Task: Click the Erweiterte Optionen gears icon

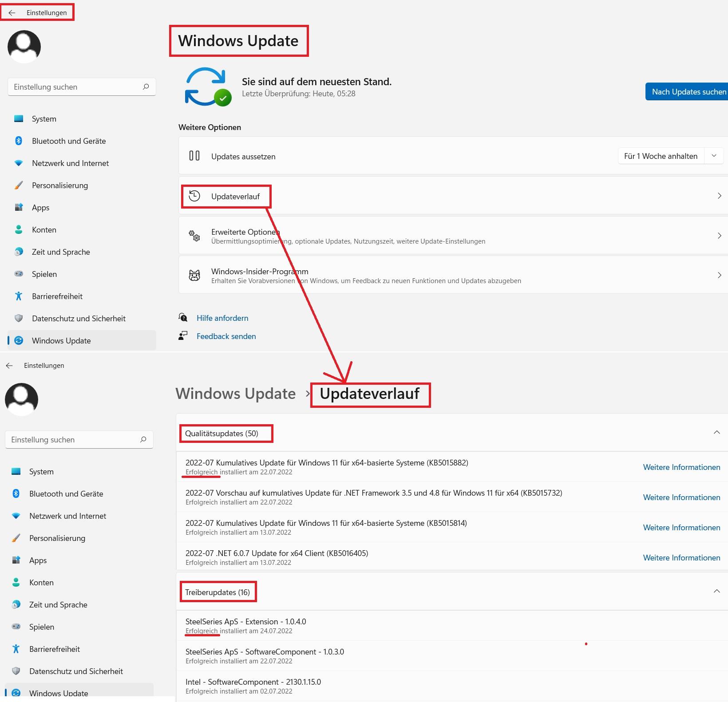Action: pos(194,236)
